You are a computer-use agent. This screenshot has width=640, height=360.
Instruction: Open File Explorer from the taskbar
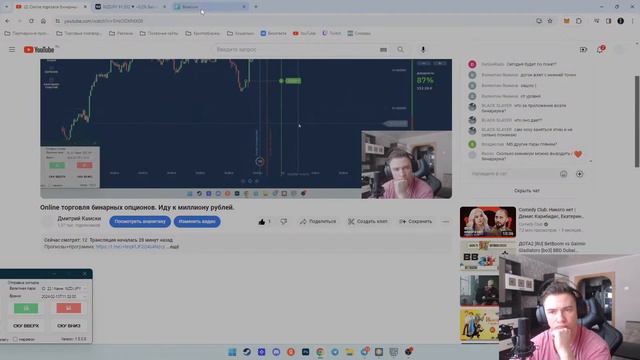coord(349,352)
